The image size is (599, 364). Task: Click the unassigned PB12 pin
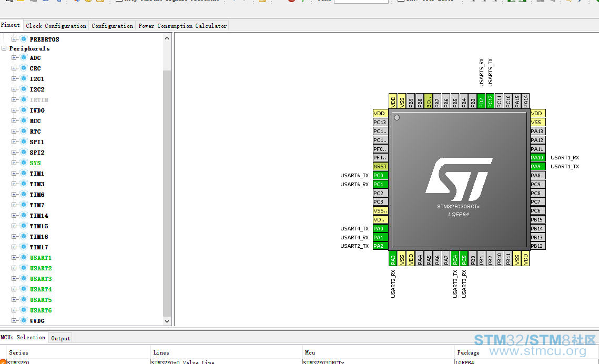coord(537,246)
